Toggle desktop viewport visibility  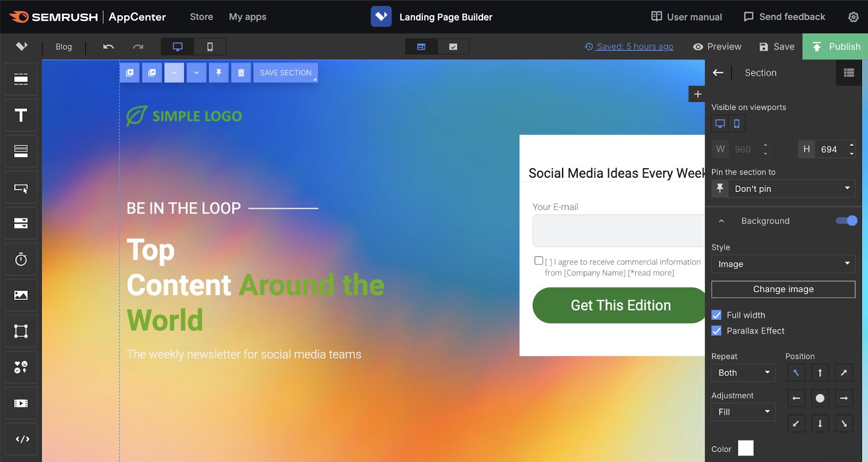point(720,124)
